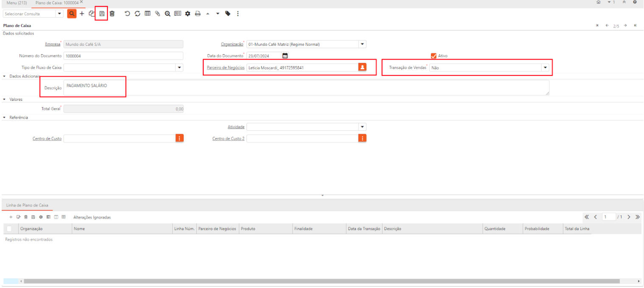Click the save record icon in the toolbar
The height and width of the screenshot is (288, 644).
pyautogui.click(x=102, y=14)
